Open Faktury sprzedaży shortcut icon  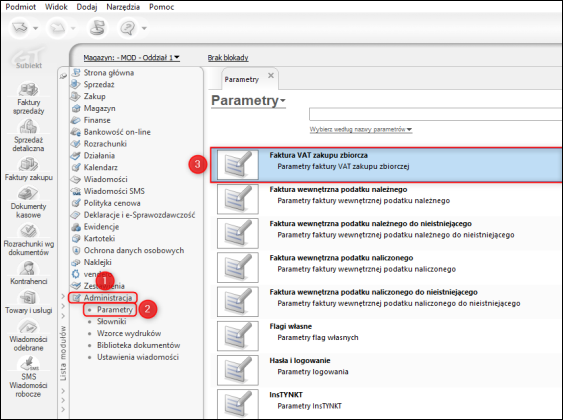[x=28, y=90]
